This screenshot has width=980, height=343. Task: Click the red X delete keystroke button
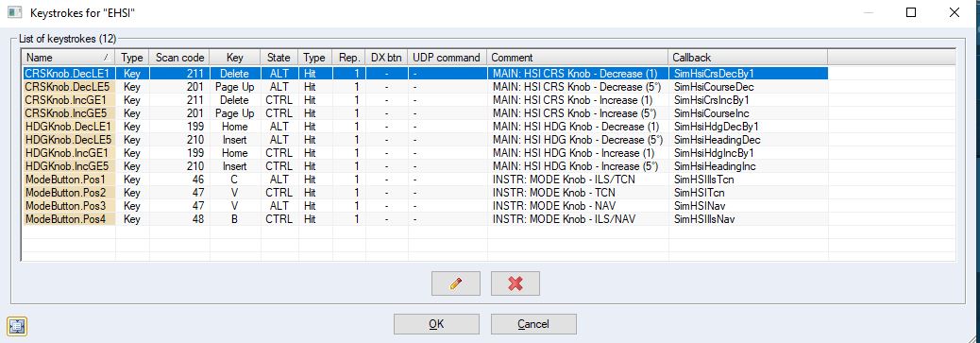pyautogui.click(x=515, y=283)
